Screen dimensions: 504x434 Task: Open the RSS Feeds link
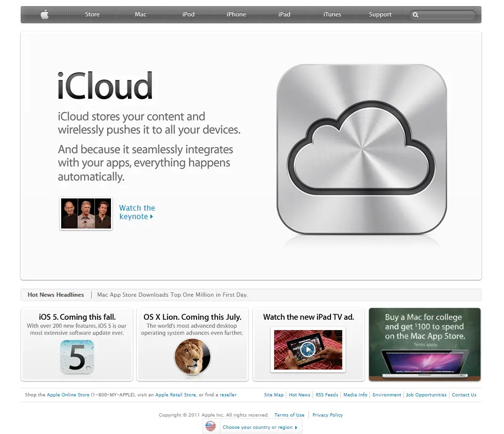(327, 395)
